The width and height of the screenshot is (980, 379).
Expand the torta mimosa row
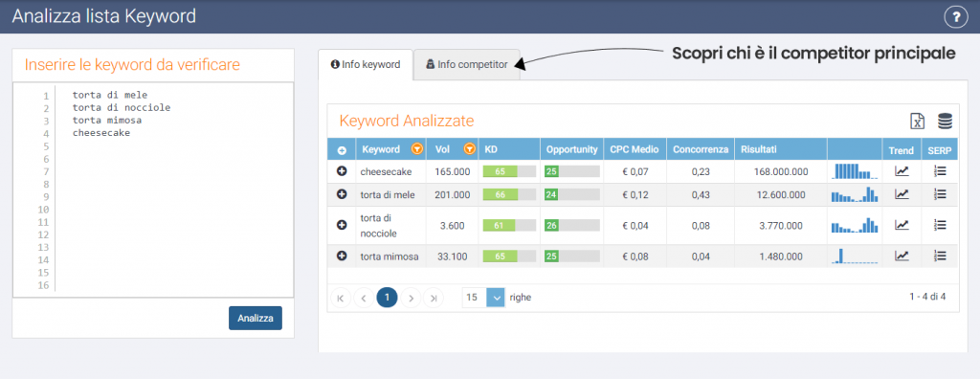pyautogui.click(x=342, y=256)
